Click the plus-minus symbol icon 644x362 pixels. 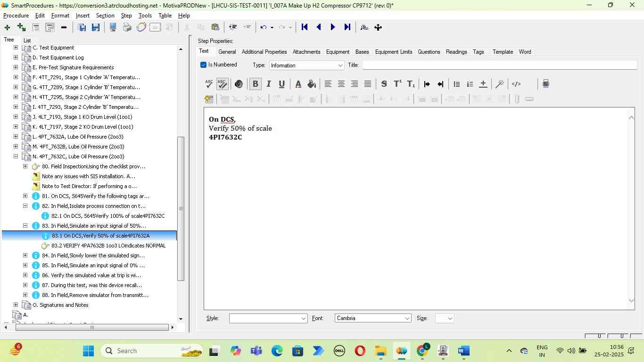(483, 84)
